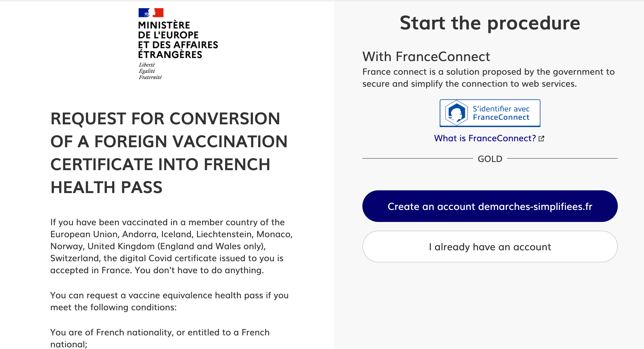Screen dimensions: 644x349
Task: Click the words S'identifier avec on the button
Action: click(501, 109)
